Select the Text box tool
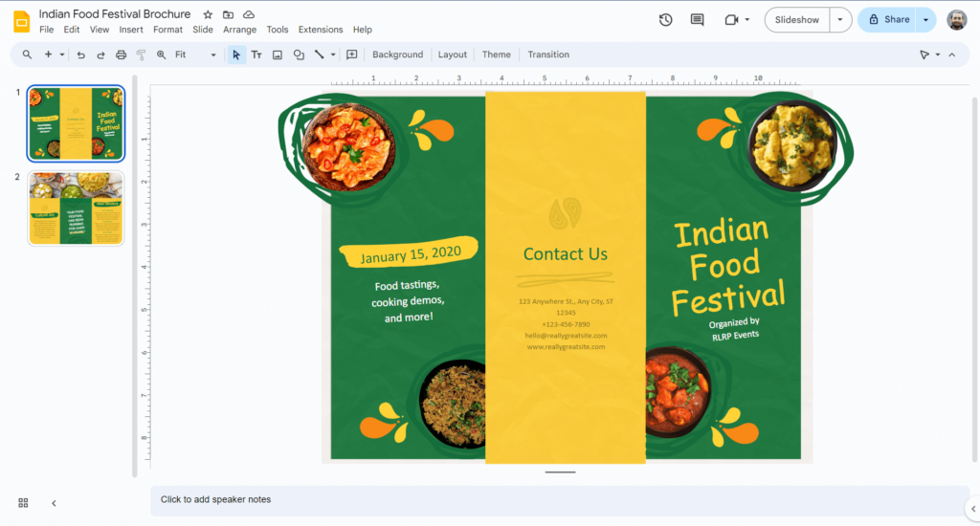The width and height of the screenshot is (980, 526). tap(256, 55)
